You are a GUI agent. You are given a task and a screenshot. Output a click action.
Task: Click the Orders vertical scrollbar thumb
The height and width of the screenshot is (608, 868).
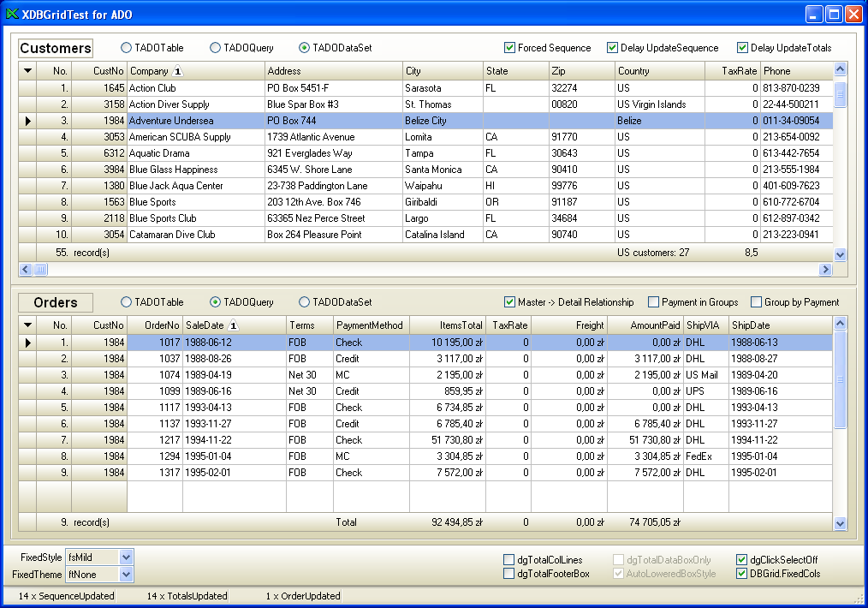[840, 379]
